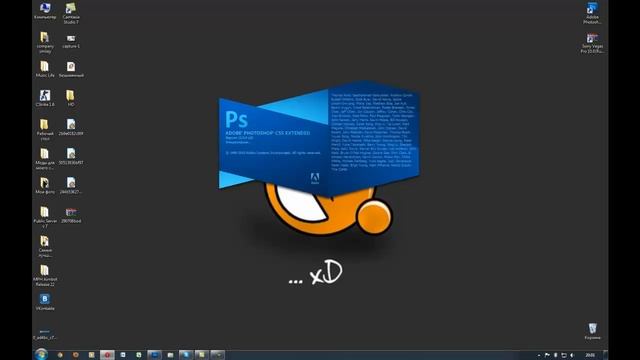Open the HD folder
640x360 pixels.
coord(71,98)
